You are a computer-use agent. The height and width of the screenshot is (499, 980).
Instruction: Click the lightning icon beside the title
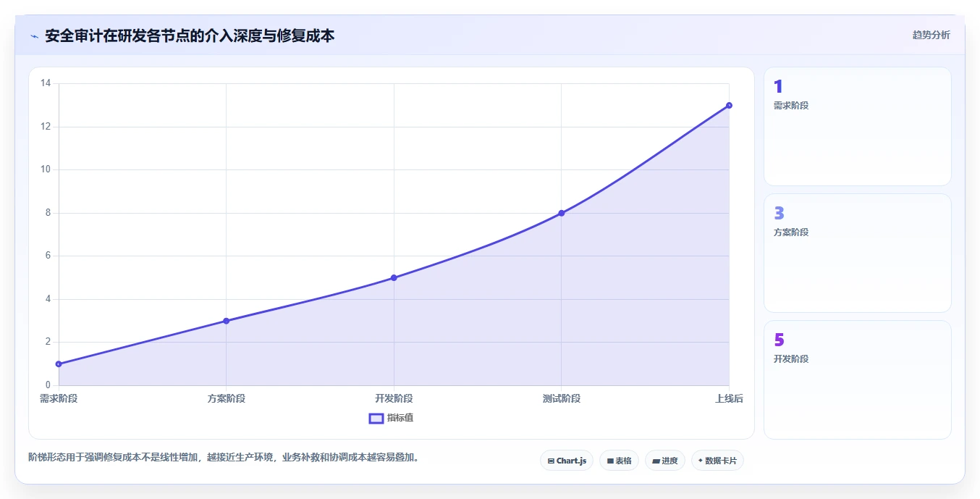coord(34,36)
